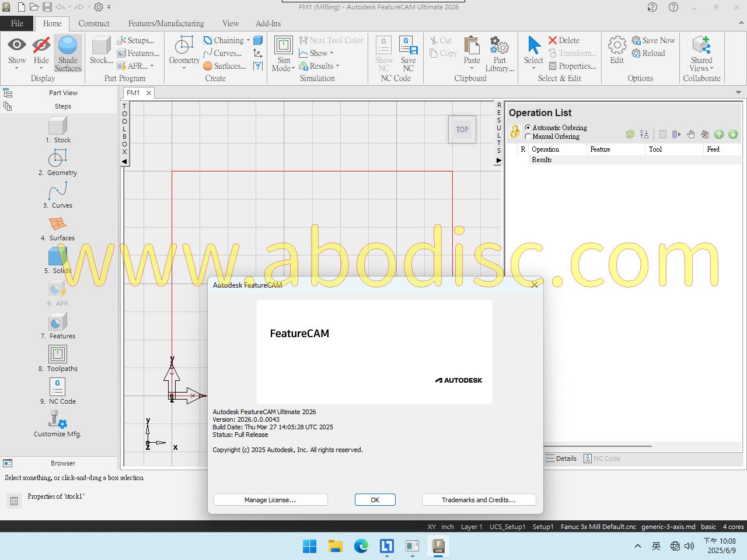Screen dimensions: 747x560
Task: Select the FM1 document tab
Action: pos(133,93)
